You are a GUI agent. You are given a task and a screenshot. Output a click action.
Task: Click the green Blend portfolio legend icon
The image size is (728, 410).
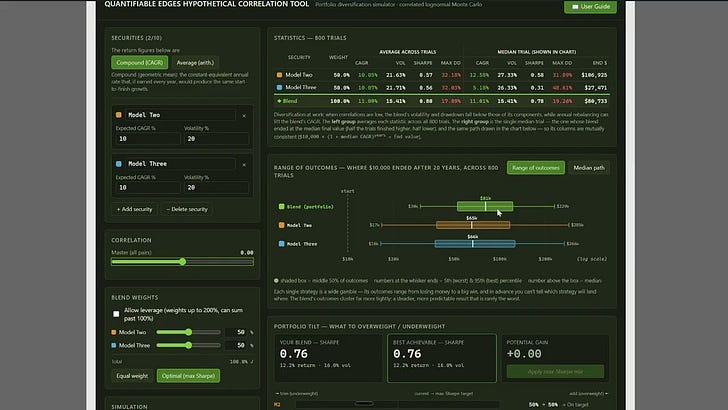pos(281,207)
